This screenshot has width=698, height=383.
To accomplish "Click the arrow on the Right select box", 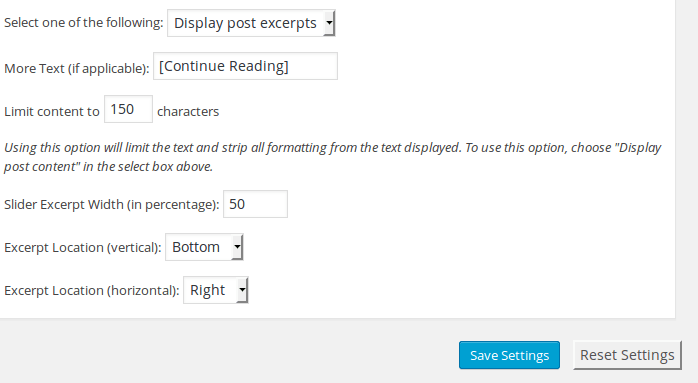I will click(x=242, y=290).
